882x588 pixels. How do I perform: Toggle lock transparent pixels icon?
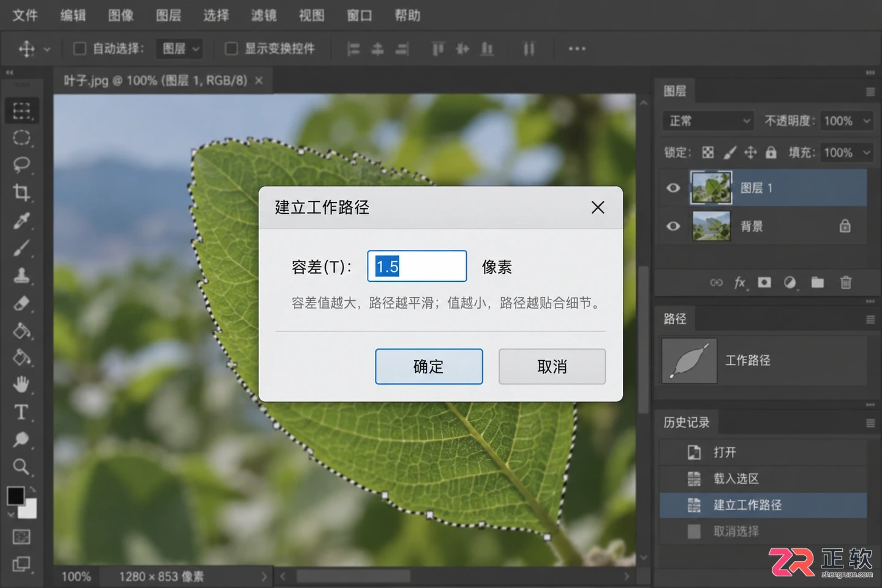tap(708, 153)
